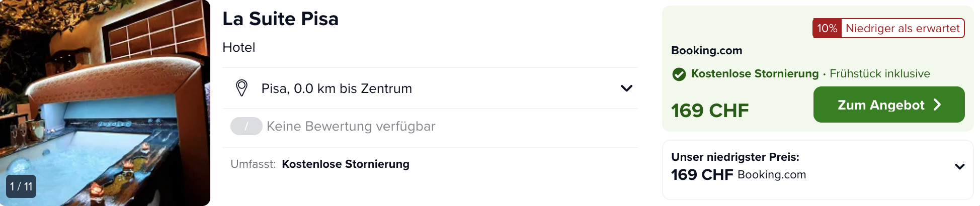Click the location pin icon
The image size is (980, 206).
(x=241, y=88)
